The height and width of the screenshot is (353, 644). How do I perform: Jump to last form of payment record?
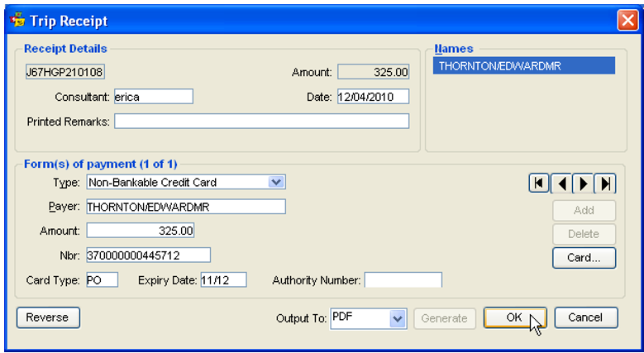[x=605, y=184]
